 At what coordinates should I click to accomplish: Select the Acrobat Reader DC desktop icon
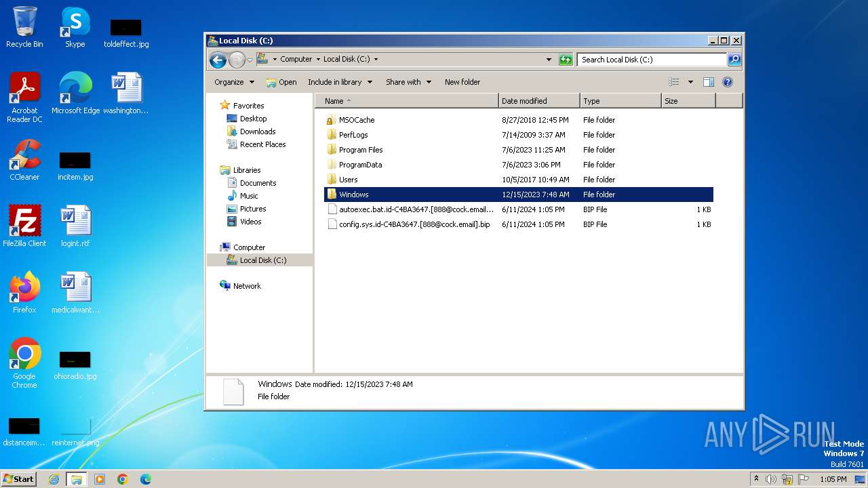point(24,97)
